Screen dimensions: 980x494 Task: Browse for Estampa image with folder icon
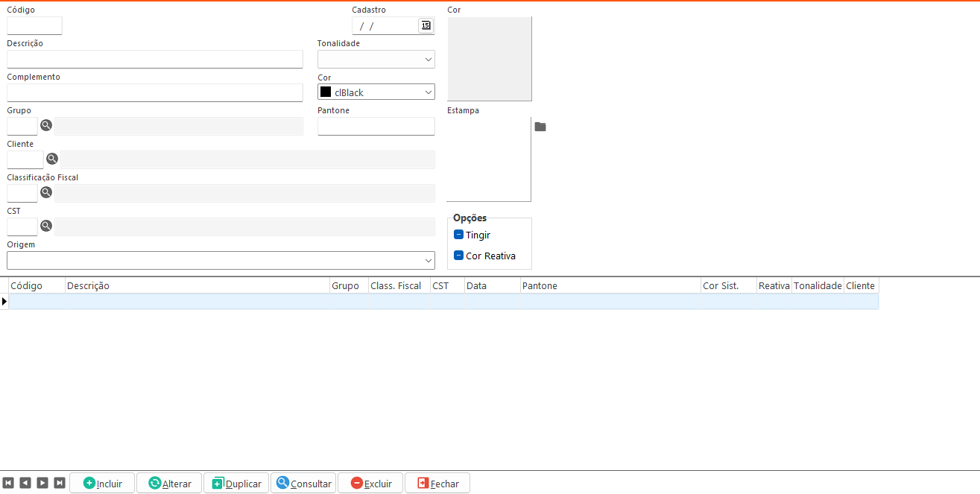[x=540, y=127]
